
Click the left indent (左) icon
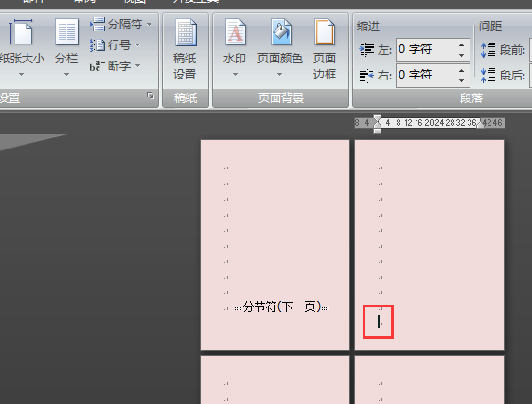pyautogui.click(x=366, y=49)
